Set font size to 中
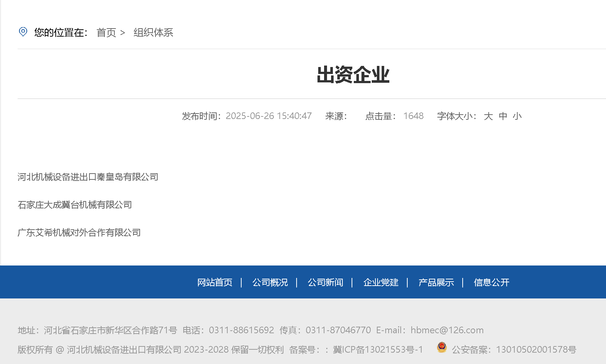606x364 pixels. coord(503,116)
